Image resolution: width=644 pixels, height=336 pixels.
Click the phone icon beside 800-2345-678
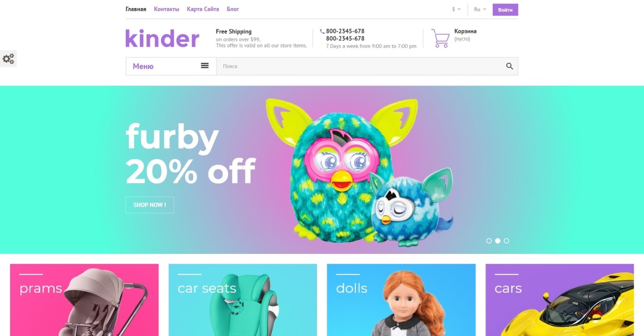322,32
